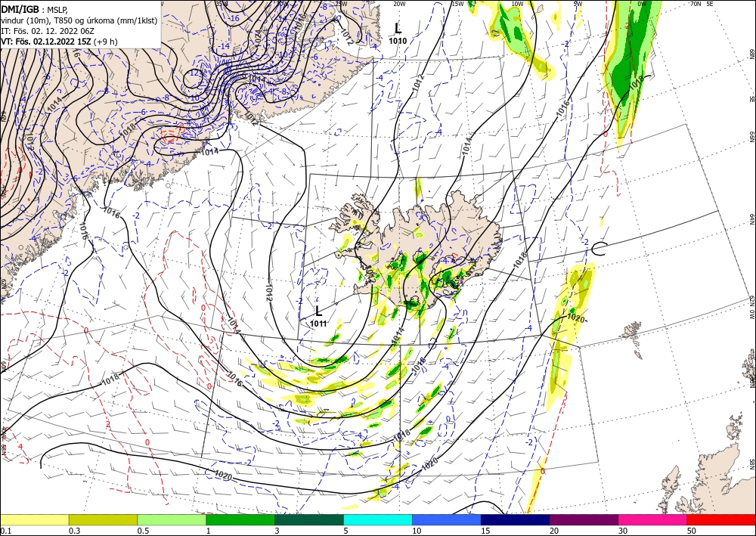Viewport: 756px width, 536px height.
Task: Click the '25W' longitude label
Action: tap(340, 4)
